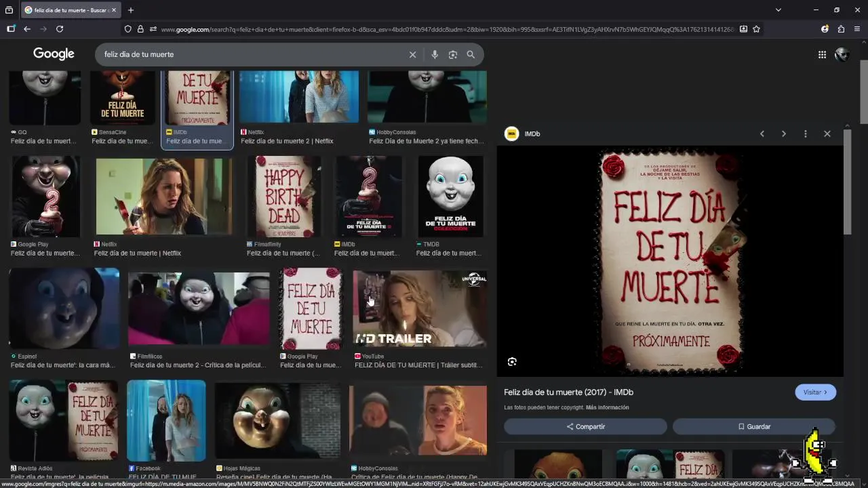Search by image with lens icon
This screenshot has width=868, height=488.
453,55
